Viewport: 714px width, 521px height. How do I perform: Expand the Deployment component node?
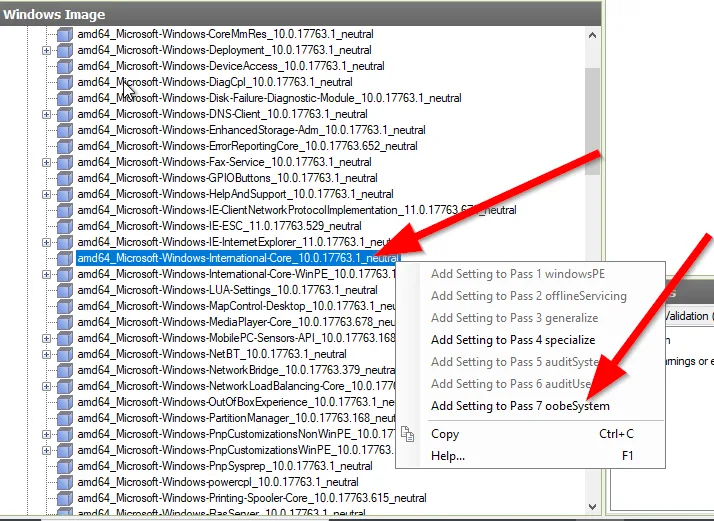coord(46,50)
